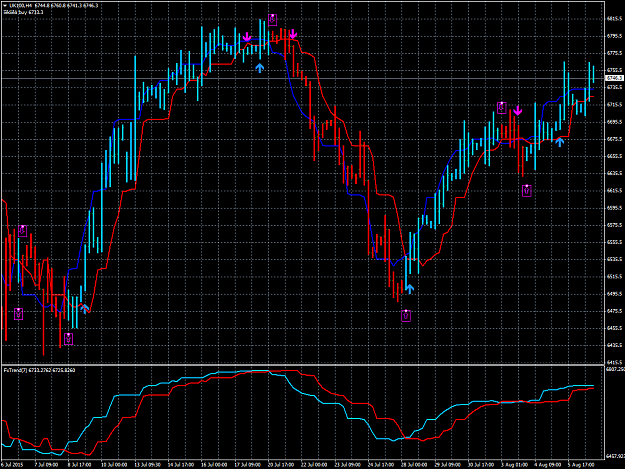
Task: Click the 3 Aug 01:00 time axis label
Action: (515, 465)
